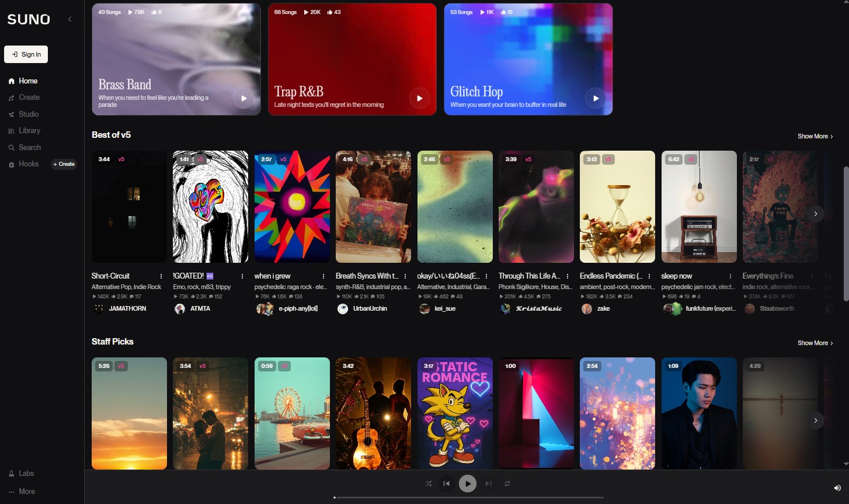Show More in Best of v5 section
Screen dimensions: 849x504
coord(815,136)
